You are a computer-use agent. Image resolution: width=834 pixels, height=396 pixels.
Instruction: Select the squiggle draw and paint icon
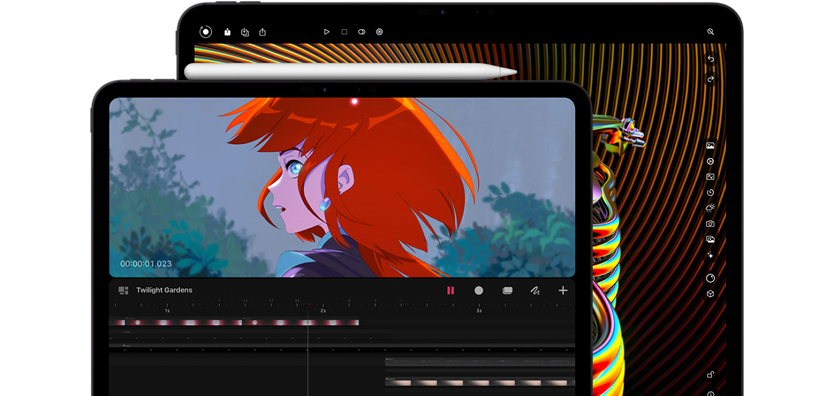535,290
